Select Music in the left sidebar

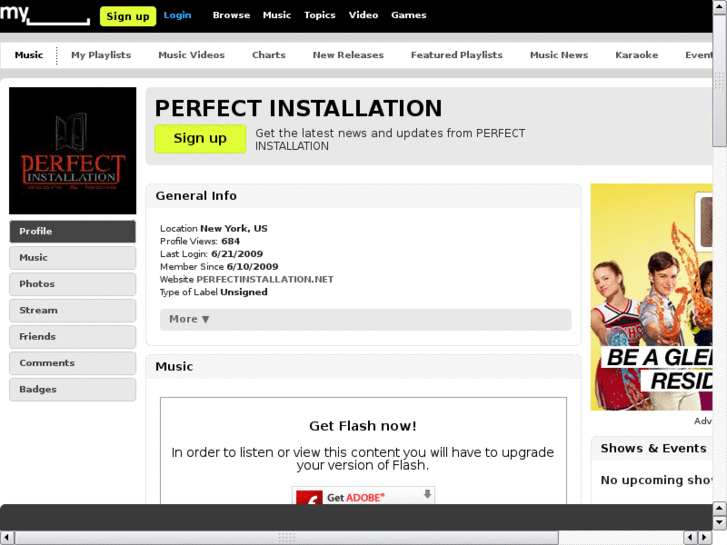click(72, 257)
